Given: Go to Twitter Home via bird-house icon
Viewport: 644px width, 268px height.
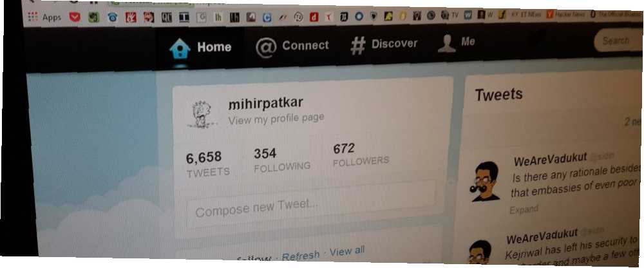Looking at the screenshot, I should (x=180, y=49).
